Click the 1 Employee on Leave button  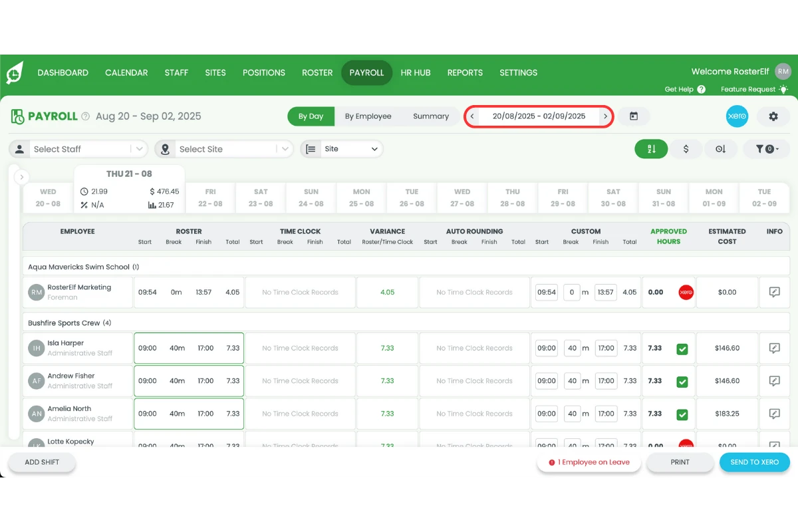pos(589,462)
